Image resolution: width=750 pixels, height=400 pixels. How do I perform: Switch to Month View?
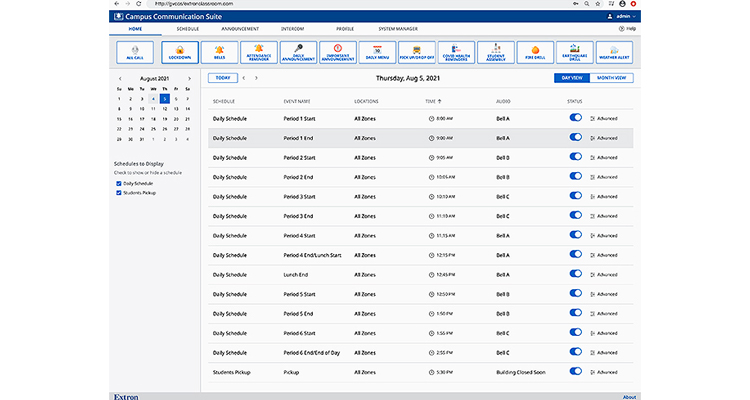(x=612, y=78)
